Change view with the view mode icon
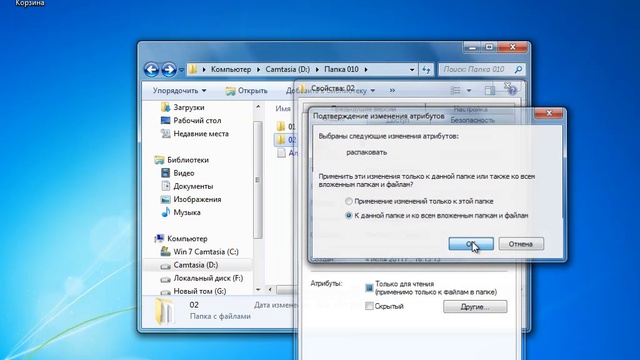The width and height of the screenshot is (640, 360). tap(455, 90)
